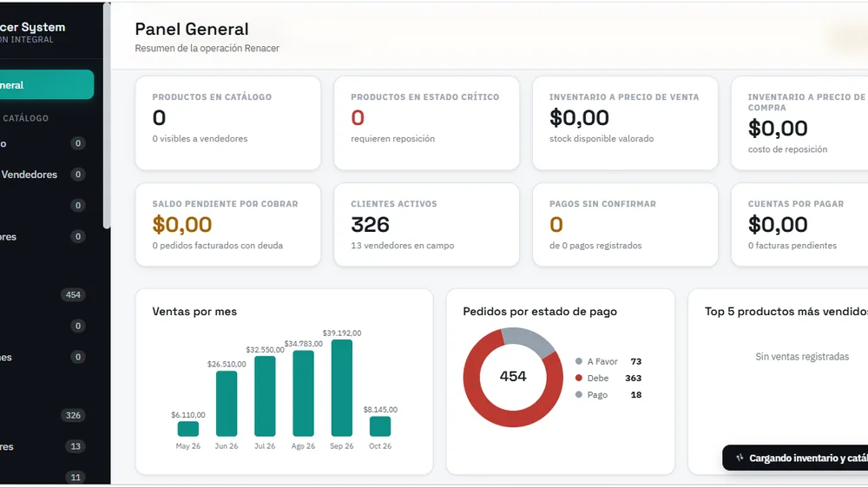This screenshot has width=868, height=488.
Task: Click the red Debe legend dot
Action: tap(578, 378)
